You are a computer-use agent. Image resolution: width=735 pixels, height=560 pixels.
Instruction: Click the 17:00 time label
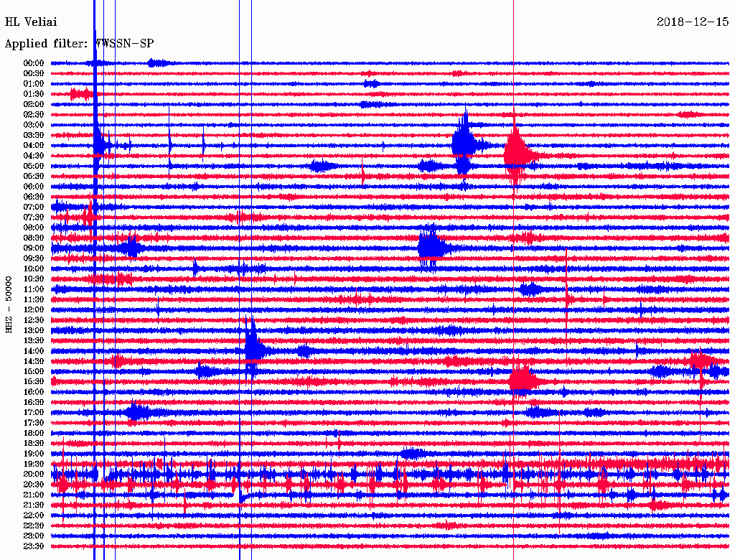[34, 413]
